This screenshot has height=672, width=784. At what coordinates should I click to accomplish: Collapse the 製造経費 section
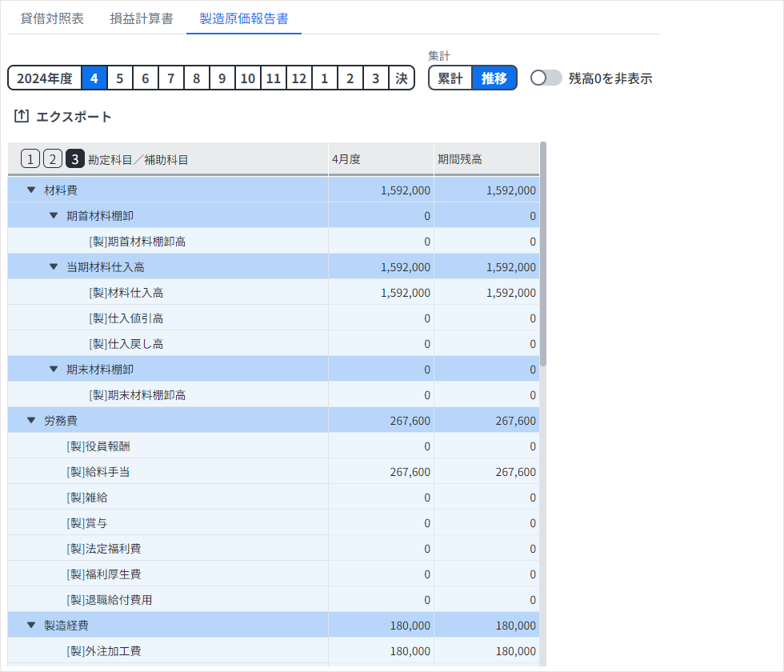[x=31, y=626]
